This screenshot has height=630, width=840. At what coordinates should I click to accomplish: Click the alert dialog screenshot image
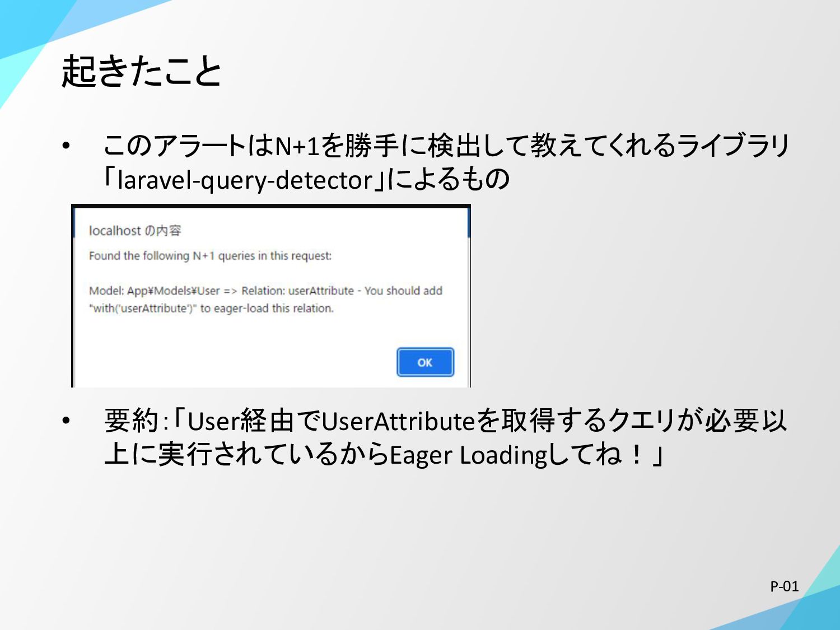coord(271,296)
